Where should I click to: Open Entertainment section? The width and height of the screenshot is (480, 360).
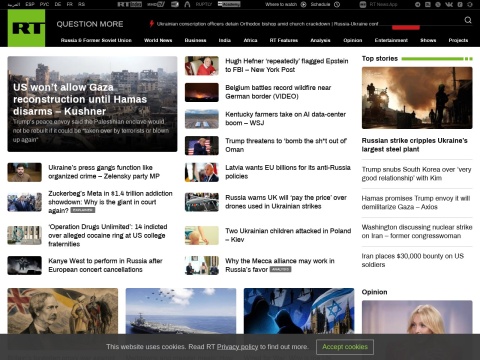(x=391, y=40)
